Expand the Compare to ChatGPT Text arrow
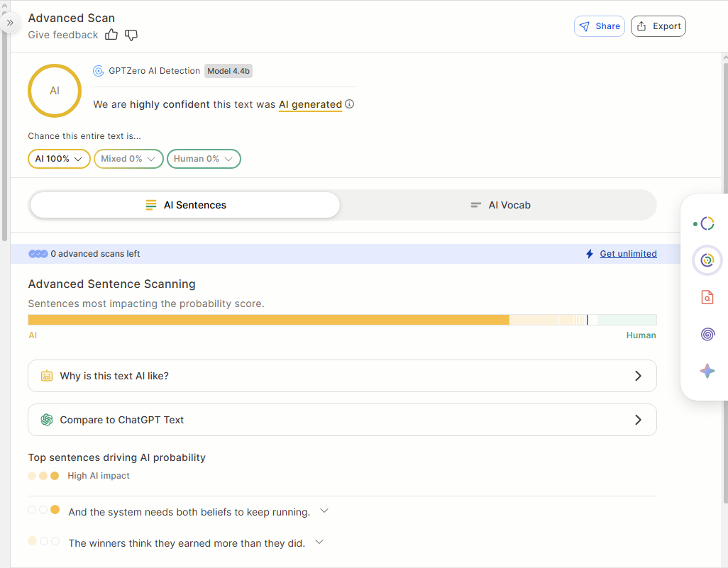The width and height of the screenshot is (728, 568). coord(639,420)
